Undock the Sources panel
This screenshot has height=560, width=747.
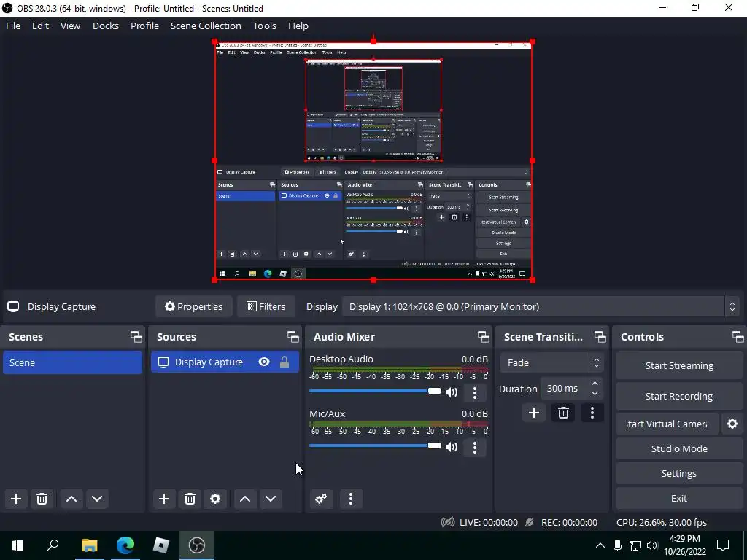click(x=293, y=337)
